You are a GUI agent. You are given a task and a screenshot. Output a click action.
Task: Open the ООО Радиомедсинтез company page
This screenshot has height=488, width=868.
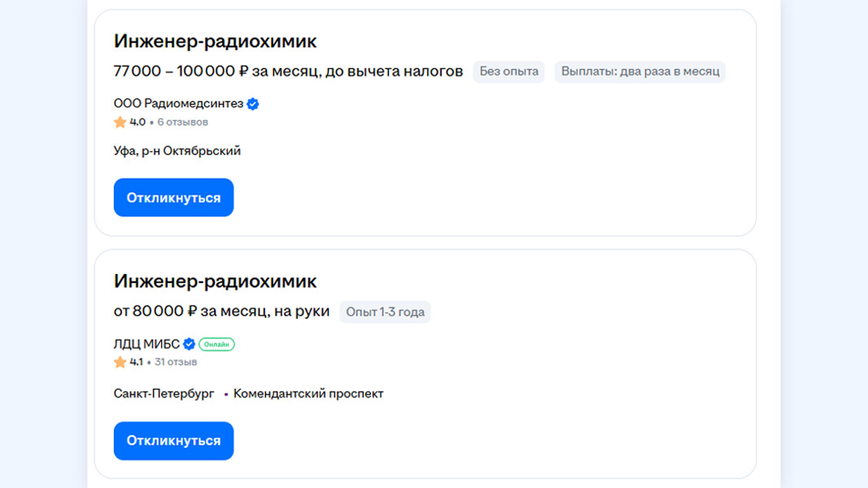point(178,104)
